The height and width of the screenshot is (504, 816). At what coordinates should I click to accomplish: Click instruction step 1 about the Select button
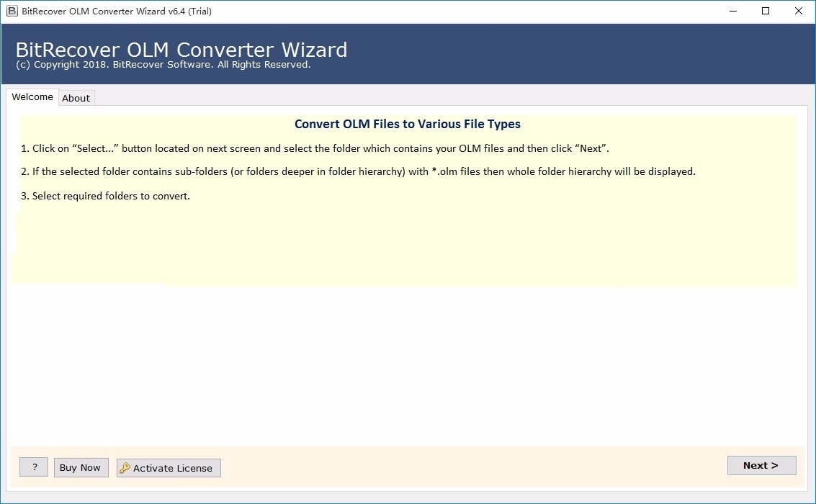[x=315, y=149]
